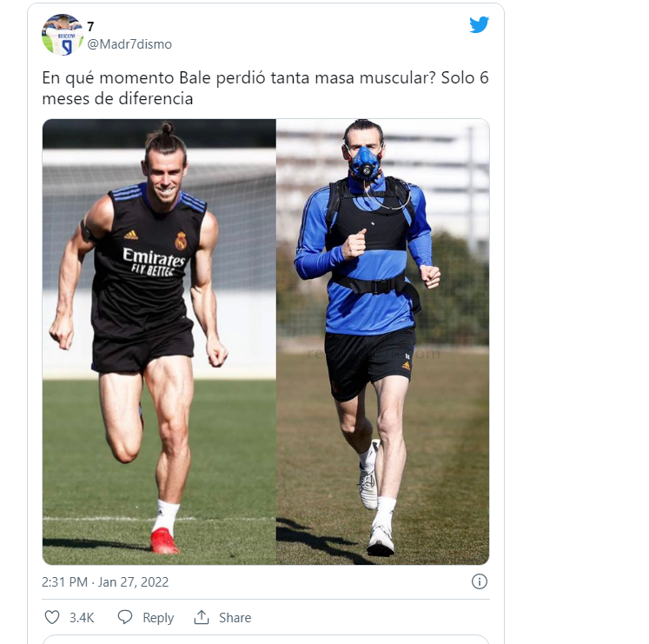Open the @Madr7dismo profile avatar
Image resolution: width=649 pixels, height=644 pixels.
pos(63,35)
